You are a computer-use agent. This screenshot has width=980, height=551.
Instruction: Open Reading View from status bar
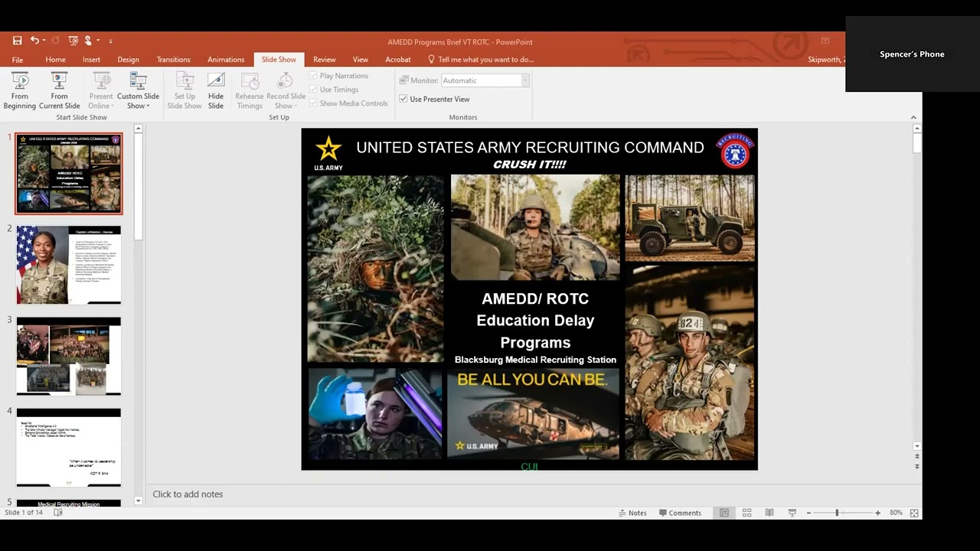[769, 513]
